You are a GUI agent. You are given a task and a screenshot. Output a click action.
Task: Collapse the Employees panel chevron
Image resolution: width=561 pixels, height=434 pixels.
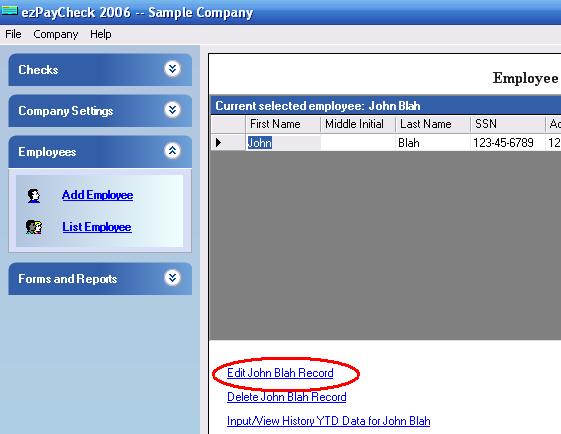coord(172,151)
